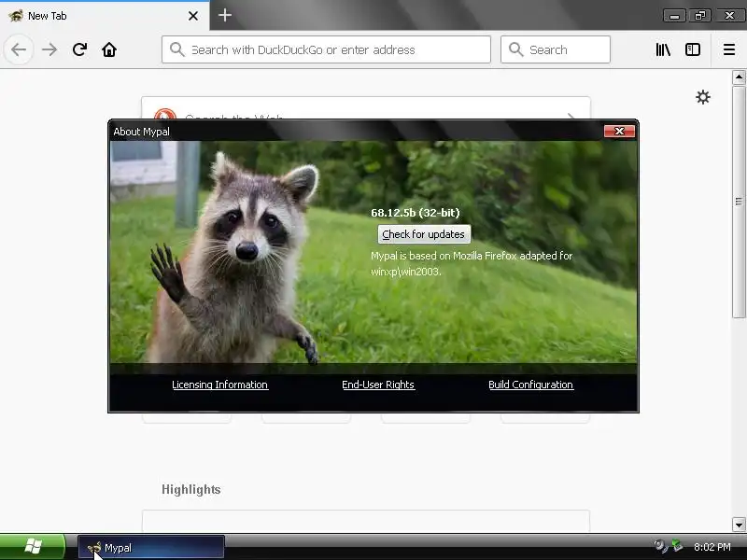
Task: Select Mypal taskbar button
Action: [x=151, y=548]
